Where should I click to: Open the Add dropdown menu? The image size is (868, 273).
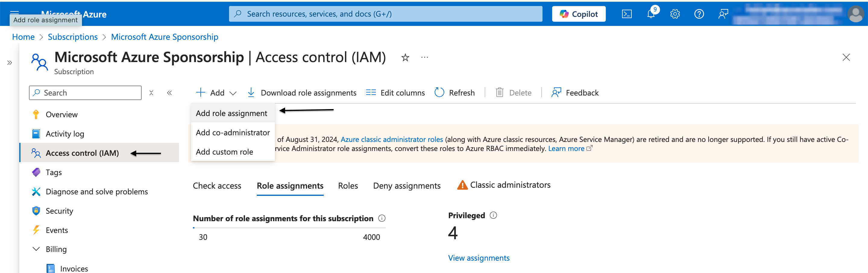click(216, 93)
